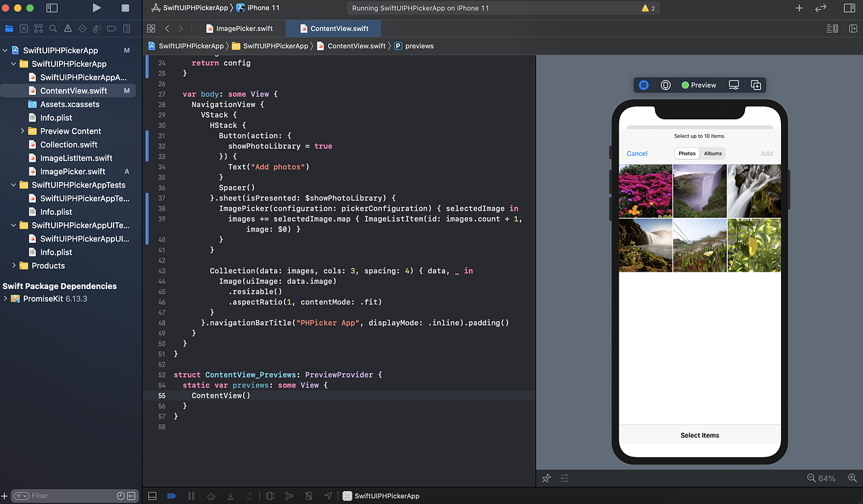This screenshot has width=863, height=504.
Task: Open the Test navigator
Action: click(x=83, y=28)
